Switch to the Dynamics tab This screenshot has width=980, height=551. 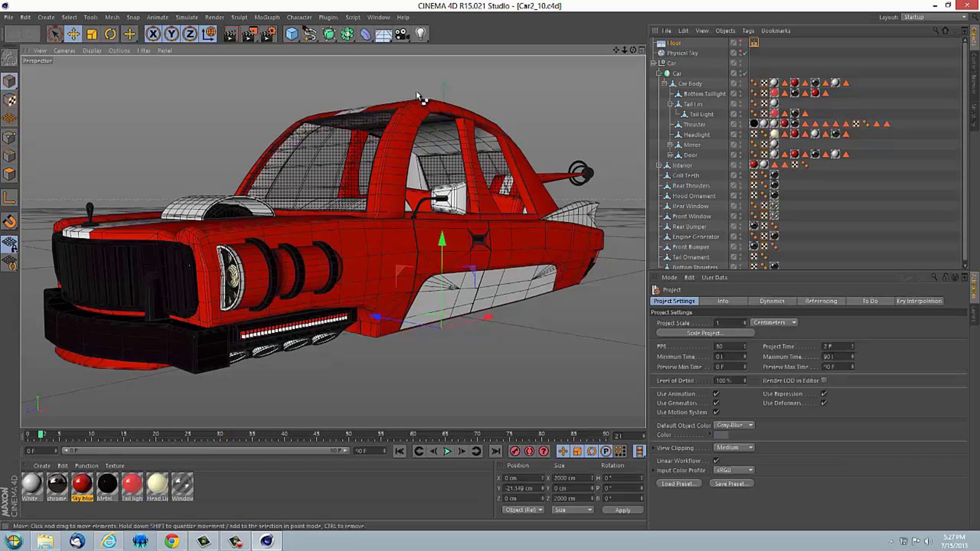pyautogui.click(x=772, y=301)
